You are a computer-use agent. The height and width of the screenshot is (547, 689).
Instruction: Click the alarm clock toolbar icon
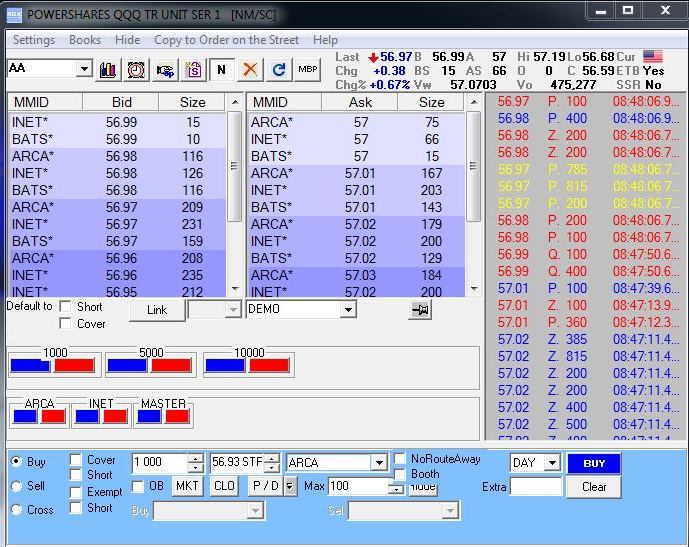point(136,70)
